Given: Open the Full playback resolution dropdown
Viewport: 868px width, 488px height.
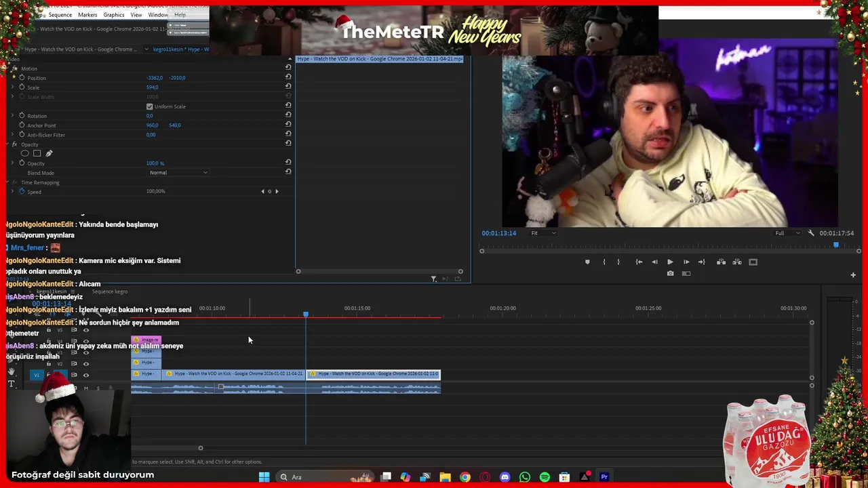Looking at the screenshot, I should pyautogui.click(x=787, y=233).
